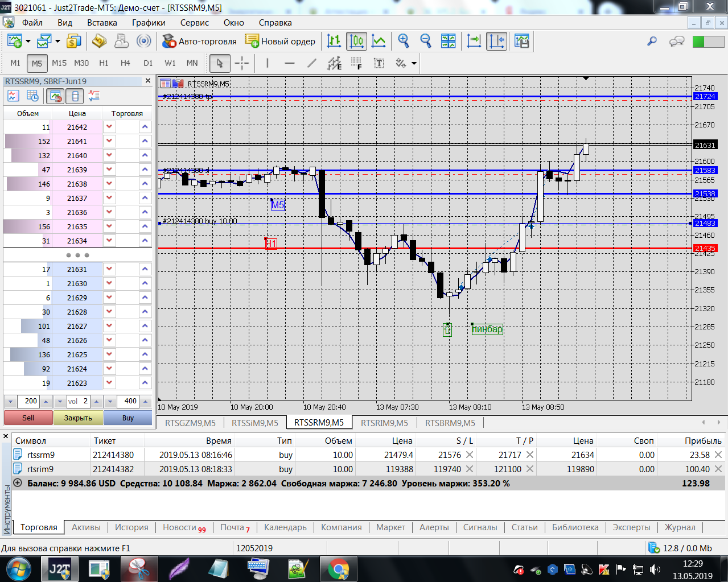This screenshot has width=728, height=582.
Task: Expand the new chart dropdown arrow
Action: pyautogui.click(x=28, y=41)
